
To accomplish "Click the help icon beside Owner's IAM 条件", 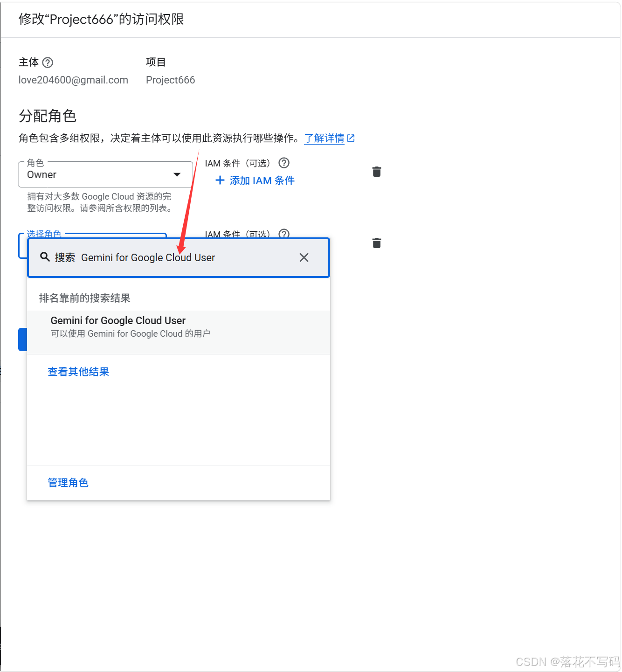I will coord(284,163).
